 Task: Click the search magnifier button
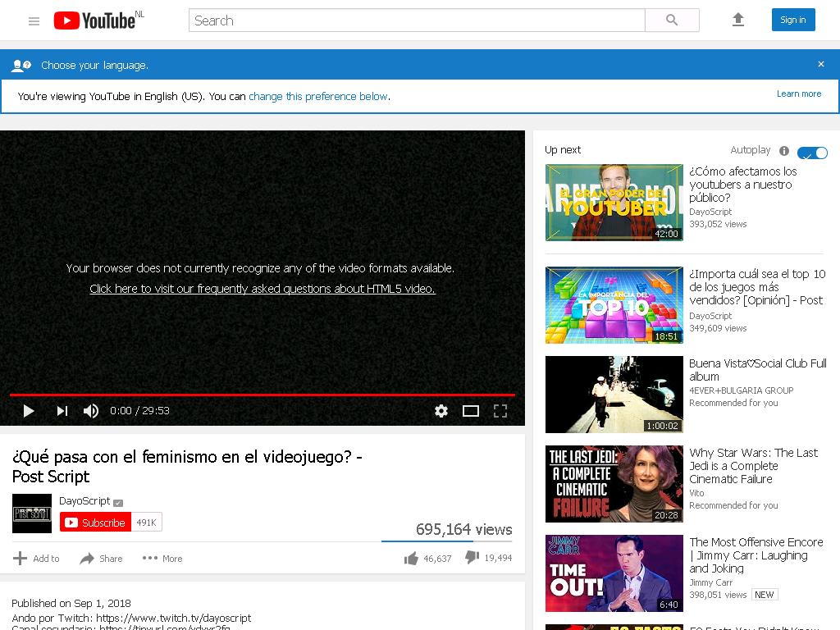(x=672, y=21)
